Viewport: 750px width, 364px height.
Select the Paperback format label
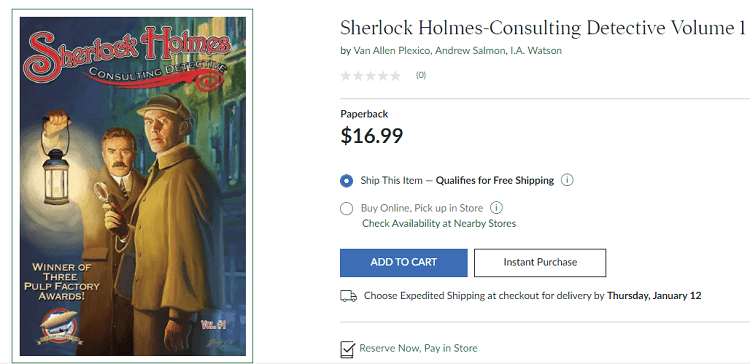point(364,114)
